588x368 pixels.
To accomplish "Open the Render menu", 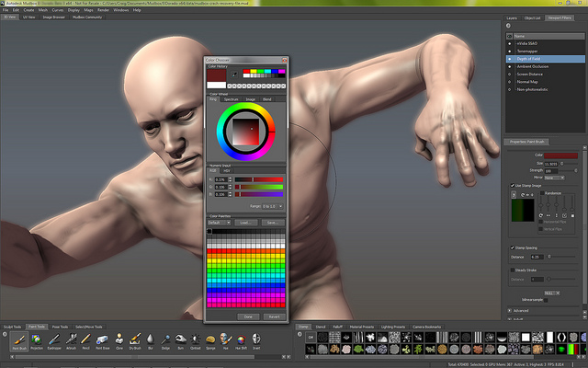I will [103, 9].
